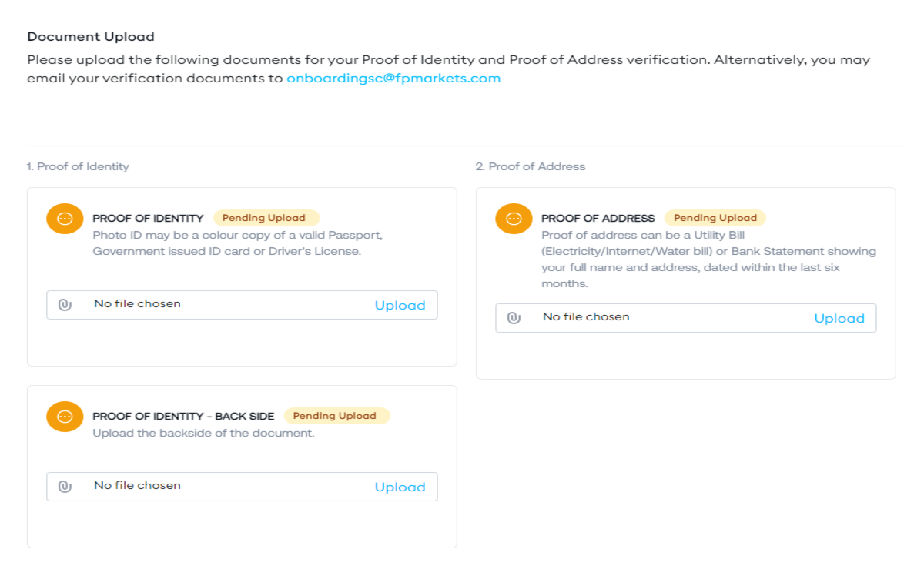The width and height of the screenshot is (924, 576).
Task: Click the paperclip icon in the Back Side field
Action: click(x=65, y=487)
